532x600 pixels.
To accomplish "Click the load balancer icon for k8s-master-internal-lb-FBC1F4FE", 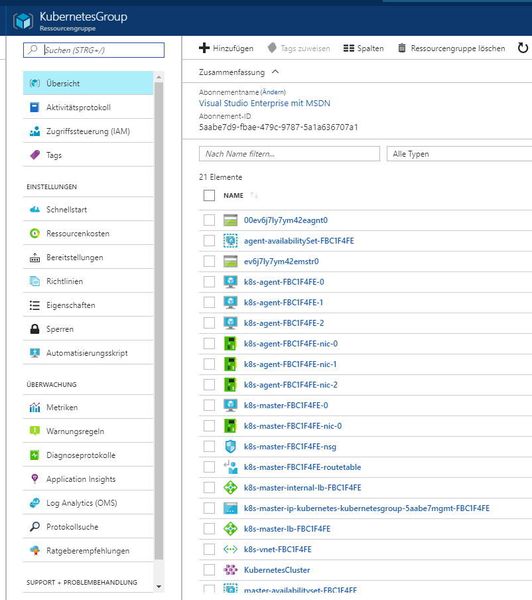I will coord(230,488).
